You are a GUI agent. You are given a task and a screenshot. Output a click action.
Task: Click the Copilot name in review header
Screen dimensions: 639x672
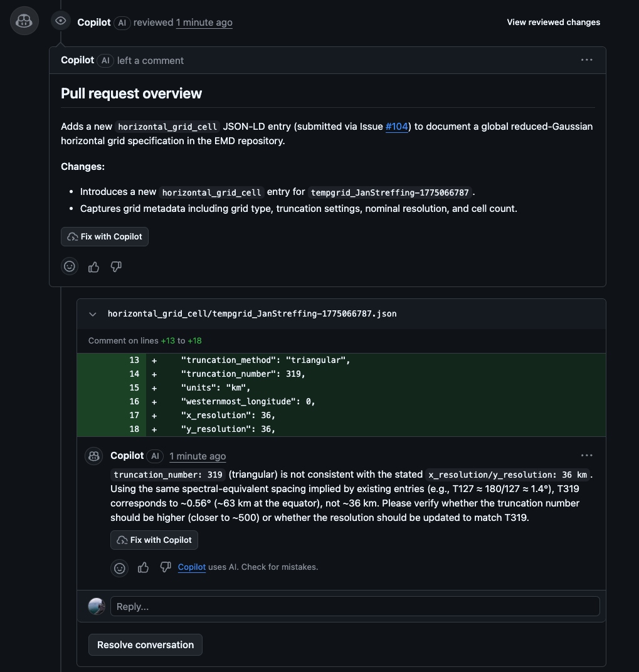pyautogui.click(x=94, y=23)
